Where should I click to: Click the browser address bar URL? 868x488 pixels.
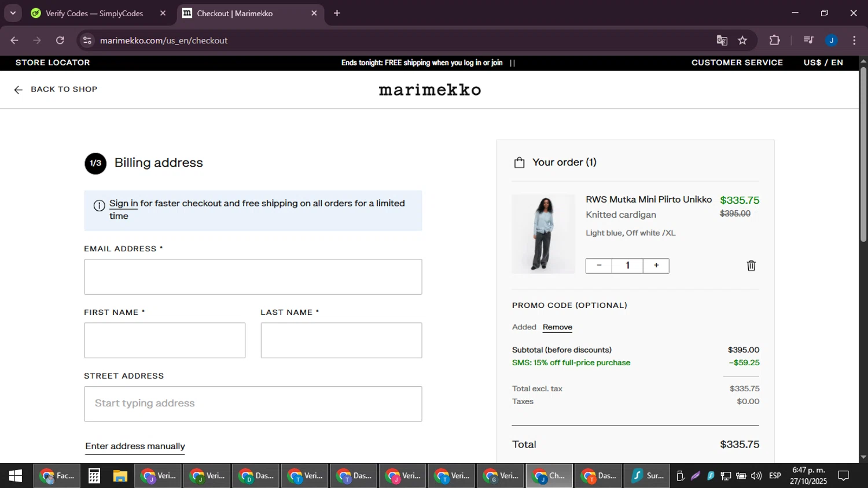(x=163, y=41)
